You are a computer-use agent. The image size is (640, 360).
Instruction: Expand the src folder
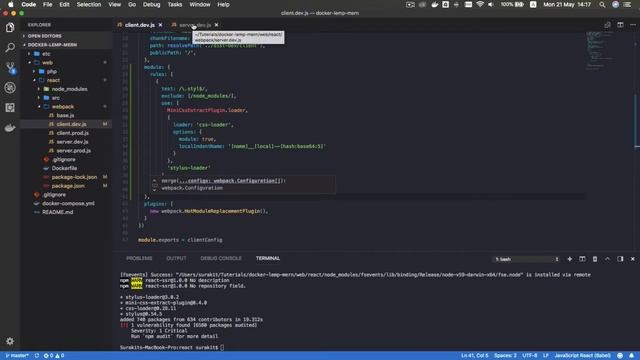pyautogui.click(x=56, y=98)
